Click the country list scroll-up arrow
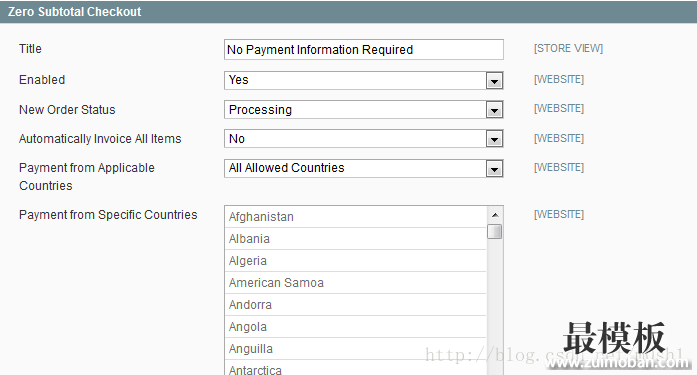Image resolution: width=697 pixels, height=375 pixels. [495, 215]
